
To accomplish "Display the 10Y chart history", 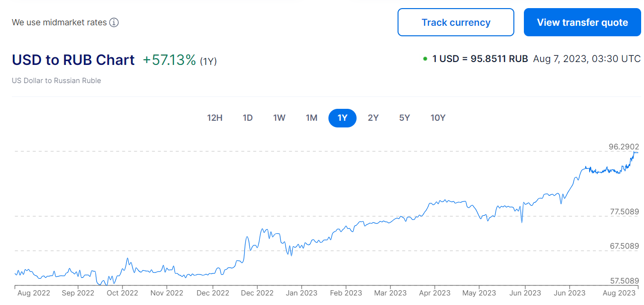I will 438,118.
